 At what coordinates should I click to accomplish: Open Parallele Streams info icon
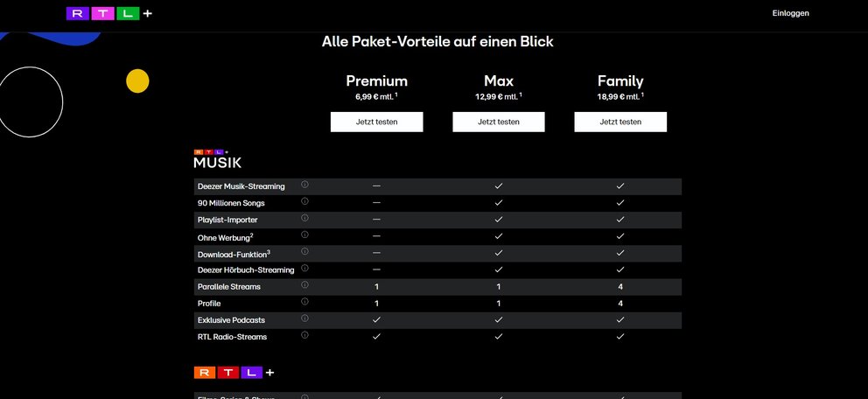click(x=304, y=284)
